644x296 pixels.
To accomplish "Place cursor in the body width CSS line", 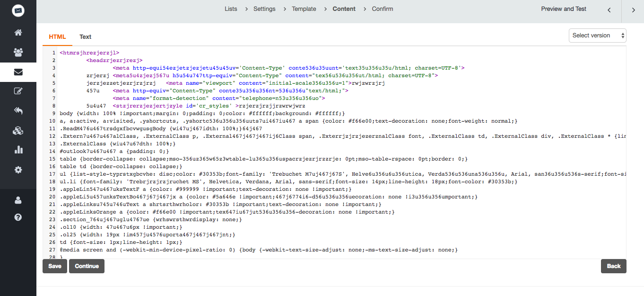I will tap(202, 114).
